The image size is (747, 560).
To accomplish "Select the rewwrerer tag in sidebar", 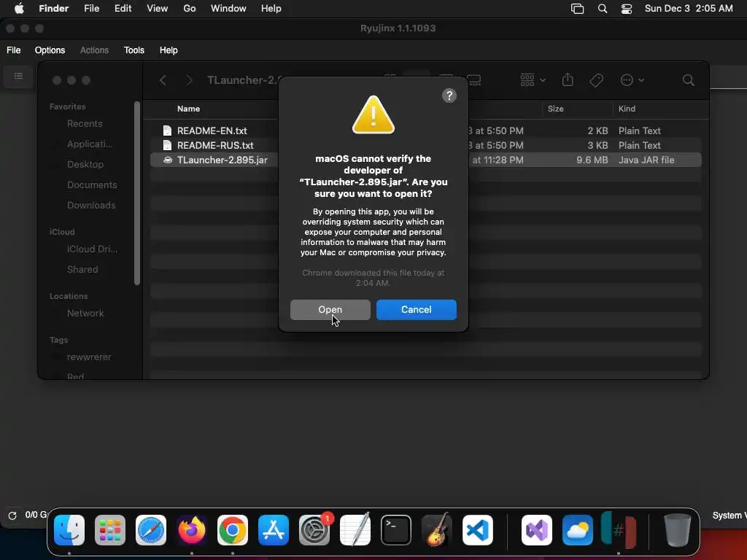I will 89,357.
